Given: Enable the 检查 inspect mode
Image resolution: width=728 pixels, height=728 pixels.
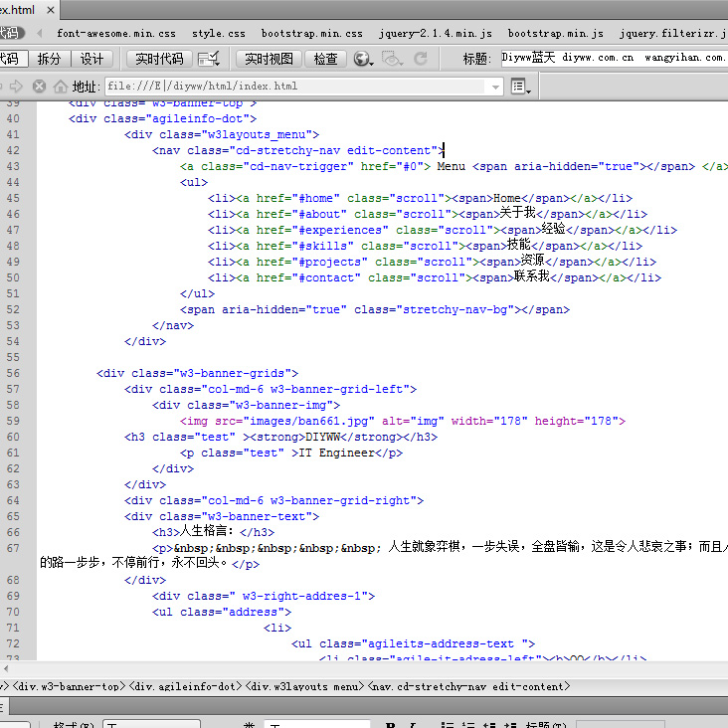Looking at the screenshot, I should click(x=325, y=59).
